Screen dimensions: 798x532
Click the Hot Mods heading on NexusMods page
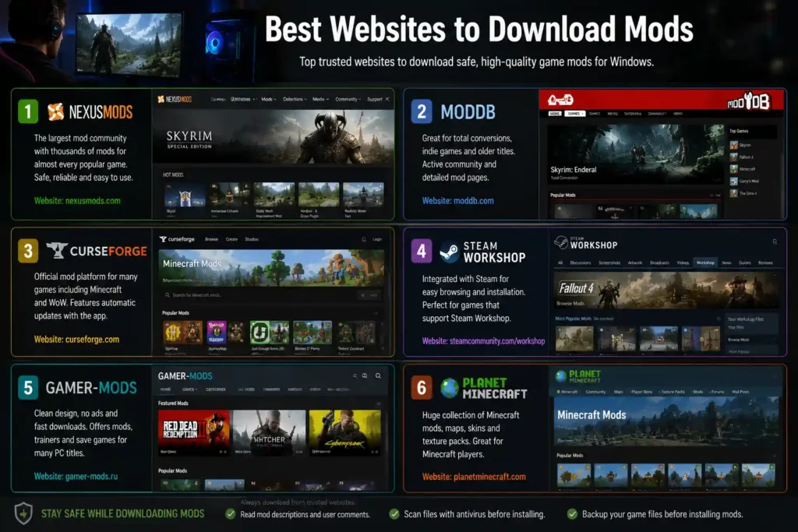click(173, 175)
